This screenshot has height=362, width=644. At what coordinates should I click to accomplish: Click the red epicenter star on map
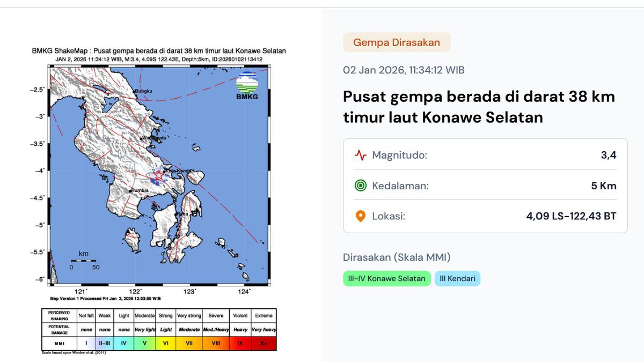(x=159, y=175)
